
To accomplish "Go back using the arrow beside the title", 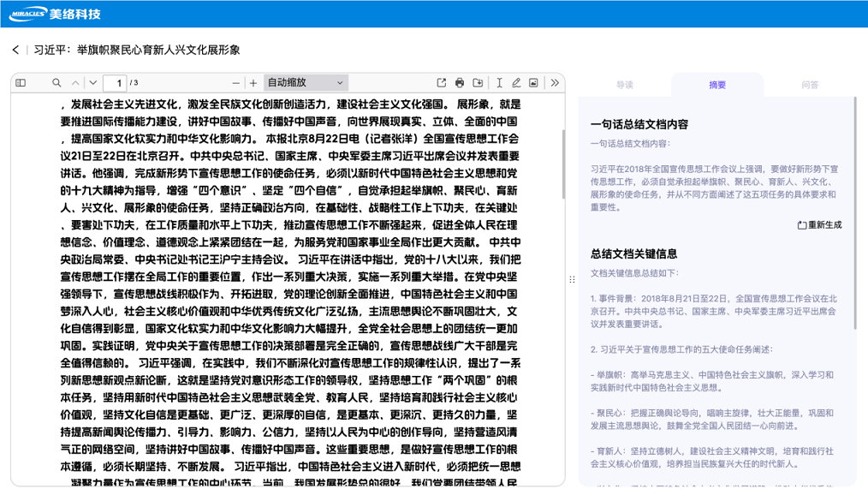I will [15, 51].
